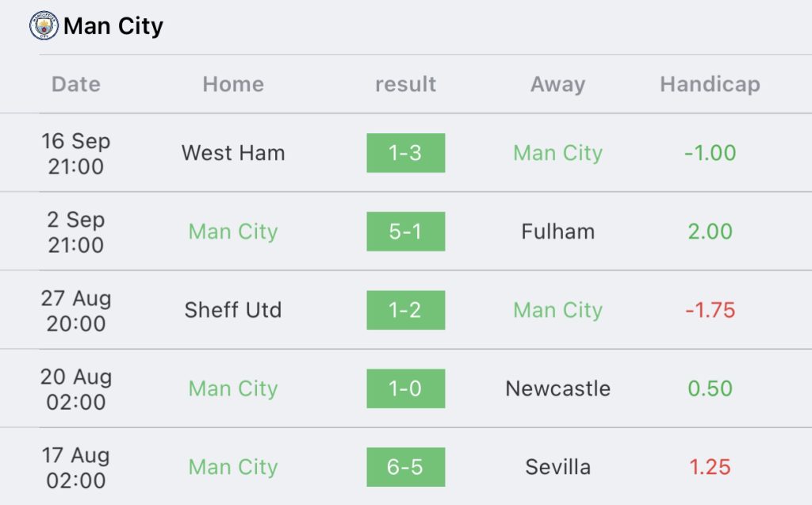The image size is (812, 505).
Task: Select West Ham team name
Action: tap(233, 153)
